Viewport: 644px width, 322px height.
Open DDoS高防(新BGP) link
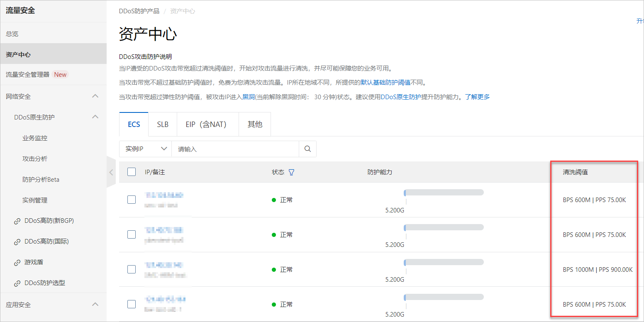(x=49, y=221)
